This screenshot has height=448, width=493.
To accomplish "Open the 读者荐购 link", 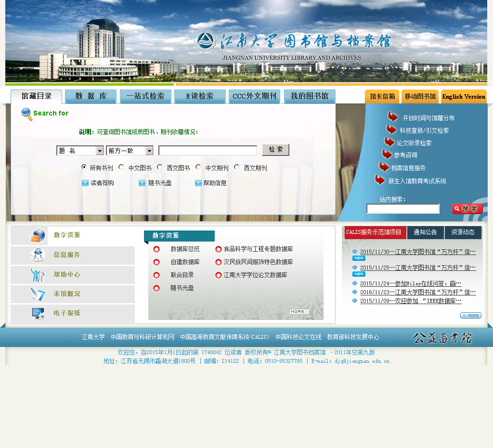I will [x=102, y=183].
